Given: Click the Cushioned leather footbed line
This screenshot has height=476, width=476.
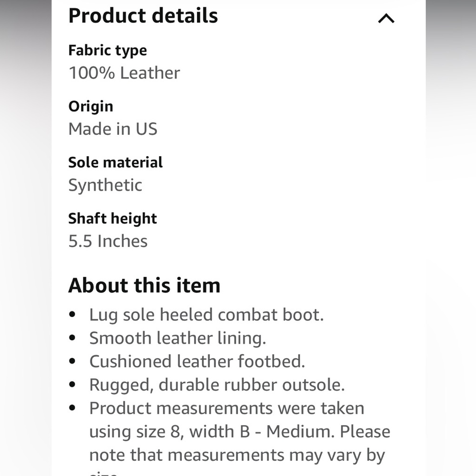Looking at the screenshot, I should point(197,362).
